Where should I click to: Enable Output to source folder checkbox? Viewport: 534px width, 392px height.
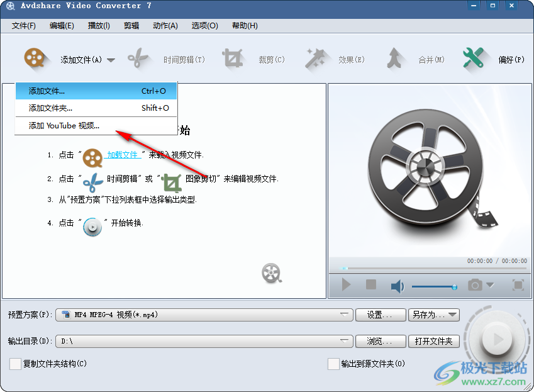pyautogui.click(x=333, y=364)
